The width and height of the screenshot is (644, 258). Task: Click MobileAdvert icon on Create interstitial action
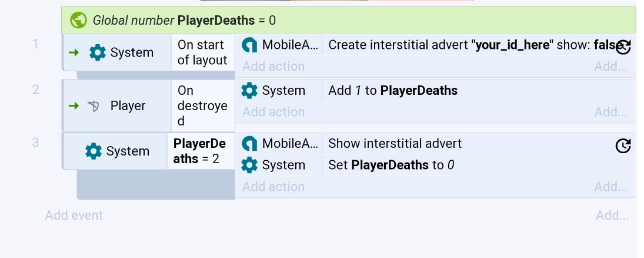249,45
